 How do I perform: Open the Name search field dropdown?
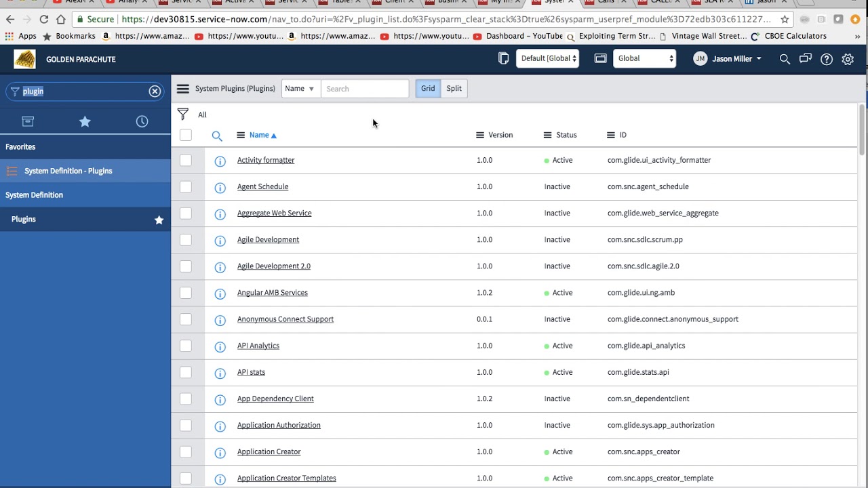click(300, 89)
